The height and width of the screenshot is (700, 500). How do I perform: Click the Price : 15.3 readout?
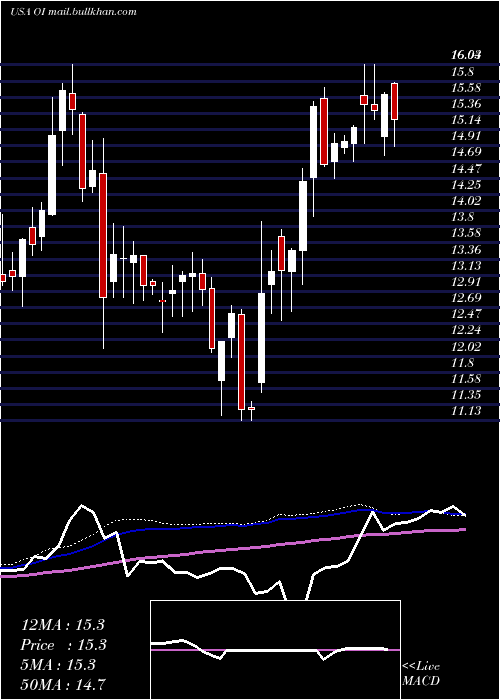(x=62, y=645)
